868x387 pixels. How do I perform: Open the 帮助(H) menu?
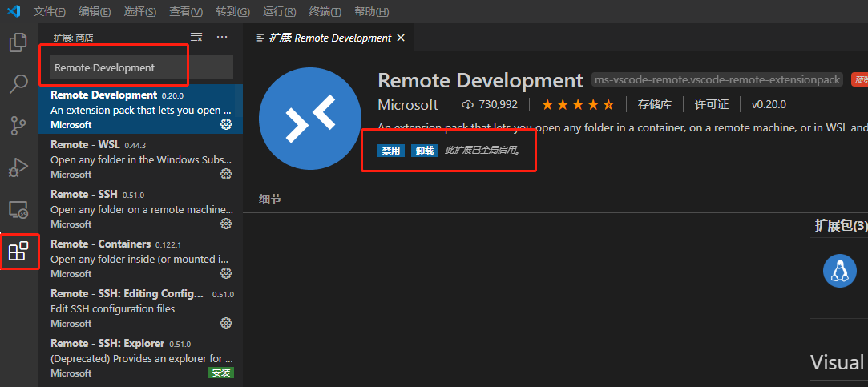click(371, 12)
